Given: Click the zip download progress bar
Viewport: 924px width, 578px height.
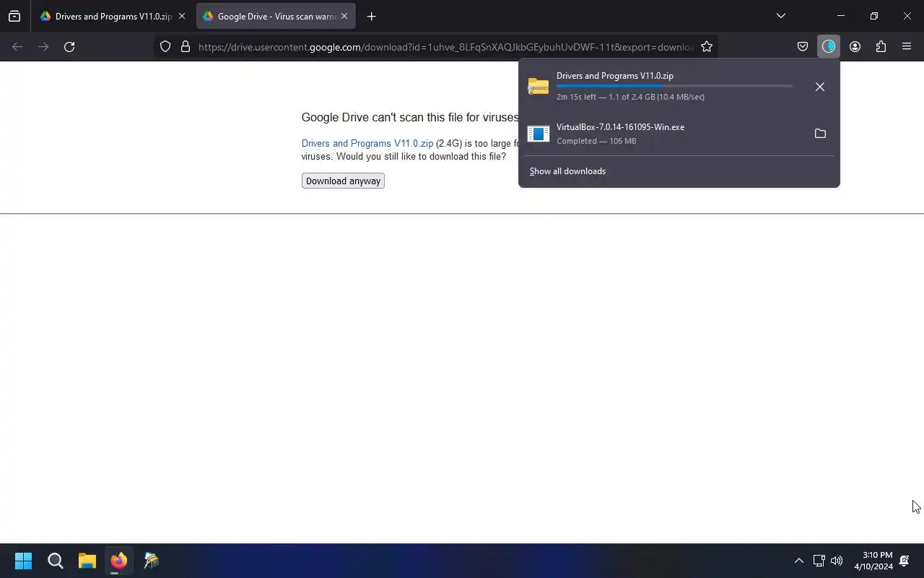Looking at the screenshot, I should point(674,86).
